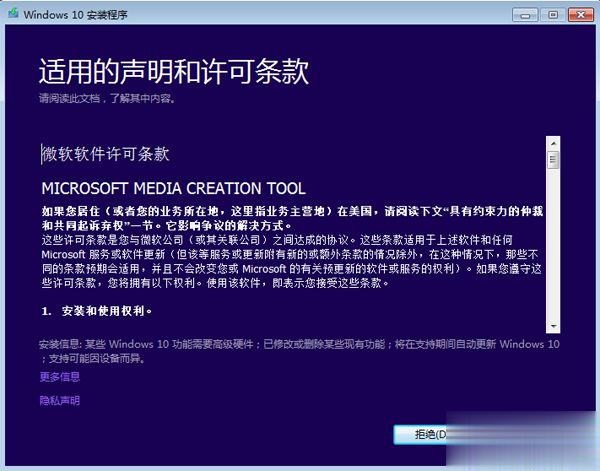Open the 更多信息 link
This screenshot has width=600, height=471.
pyautogui.click(x=60, y=377)
